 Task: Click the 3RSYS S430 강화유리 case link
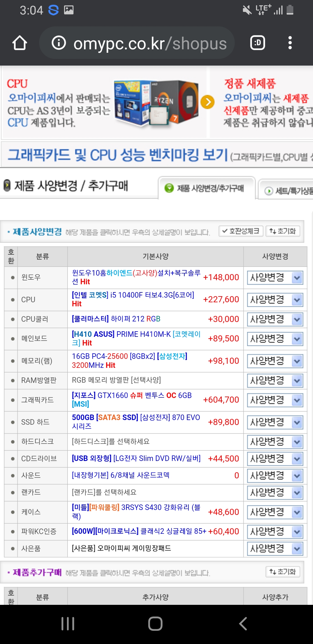136,512
